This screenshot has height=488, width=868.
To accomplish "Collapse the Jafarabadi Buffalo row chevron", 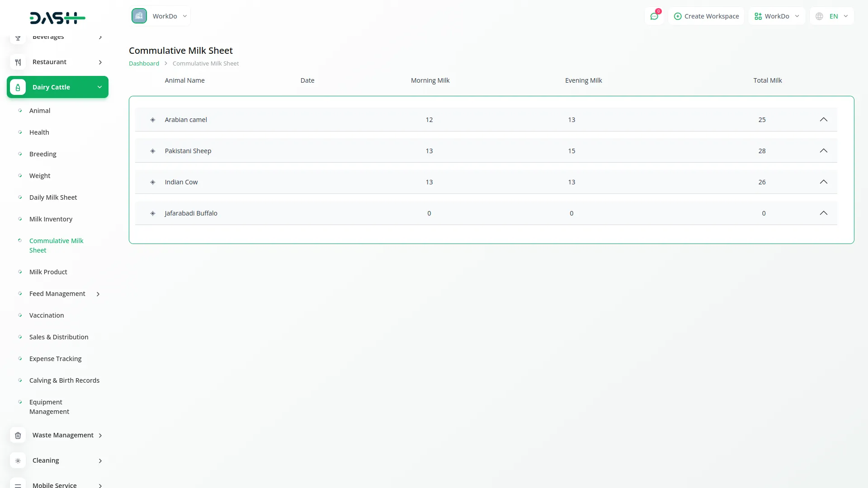I will pos(823,213).
